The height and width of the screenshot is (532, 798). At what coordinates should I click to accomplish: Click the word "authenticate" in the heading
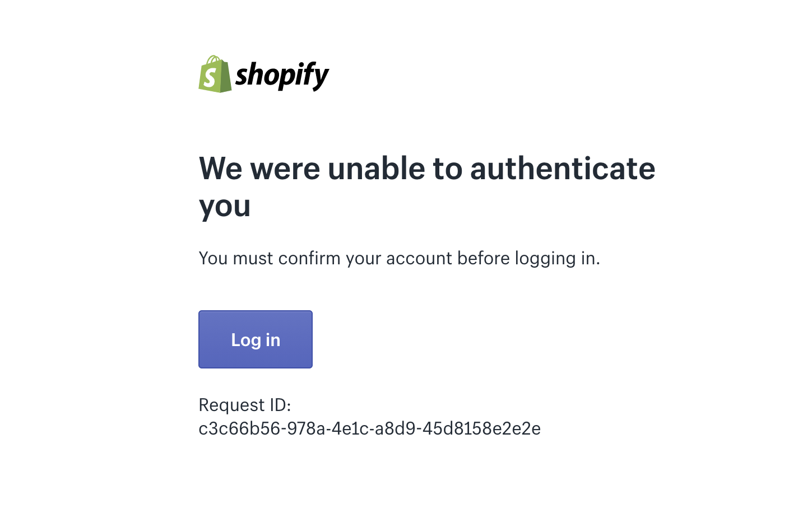coord(562,169)
